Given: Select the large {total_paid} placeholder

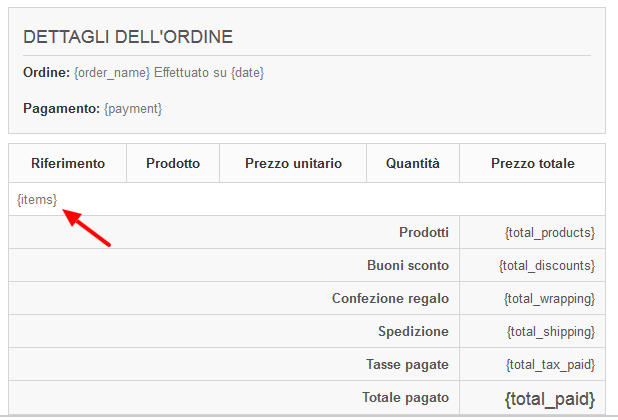Looking at the screenshot, I should point(550,399).
